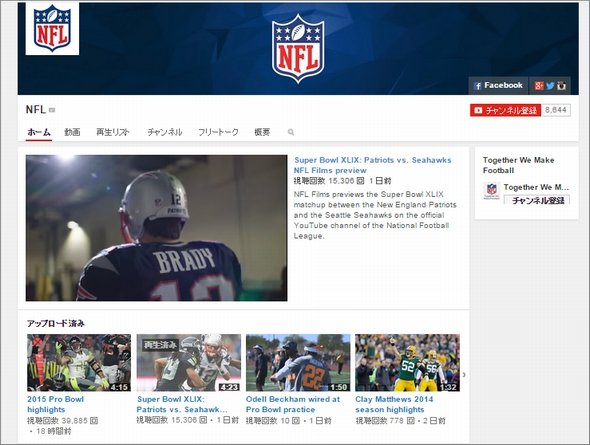Click the アップロード済み section heading

[x=56, y=323]
